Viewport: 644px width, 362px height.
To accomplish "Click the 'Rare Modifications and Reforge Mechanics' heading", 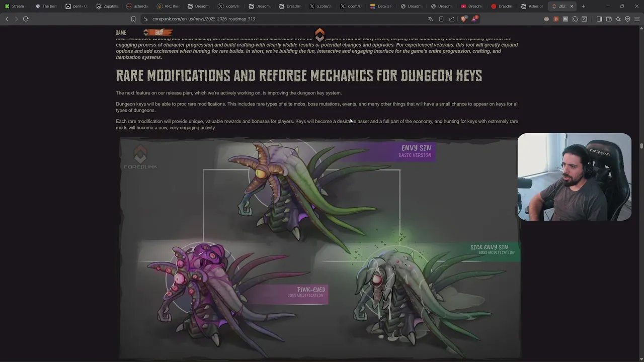I will [x=299, y=75].
